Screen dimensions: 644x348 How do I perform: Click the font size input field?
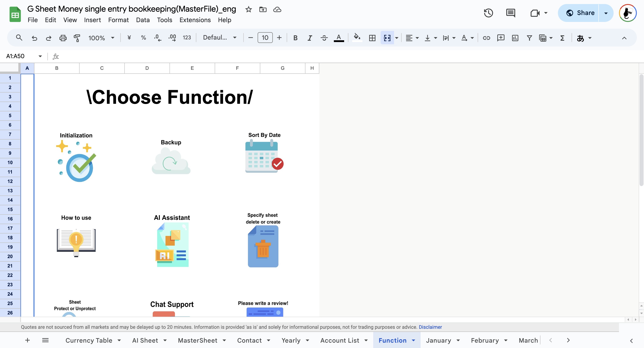coord(265,38)
